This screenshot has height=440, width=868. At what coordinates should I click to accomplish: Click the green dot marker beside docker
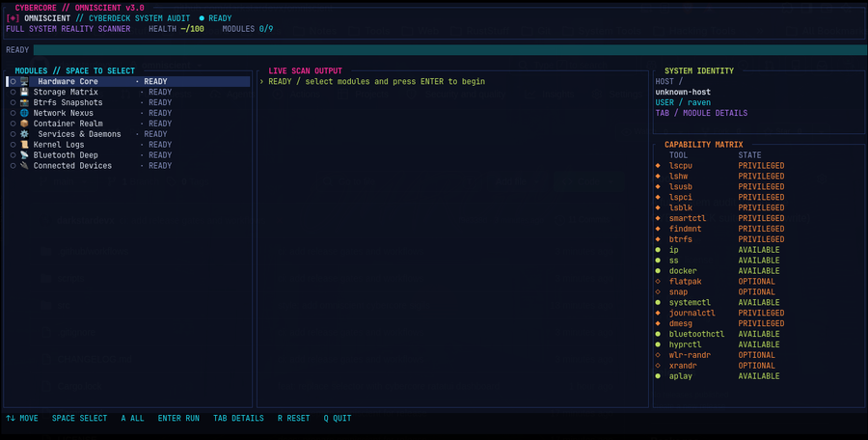(x=658, y=271)
